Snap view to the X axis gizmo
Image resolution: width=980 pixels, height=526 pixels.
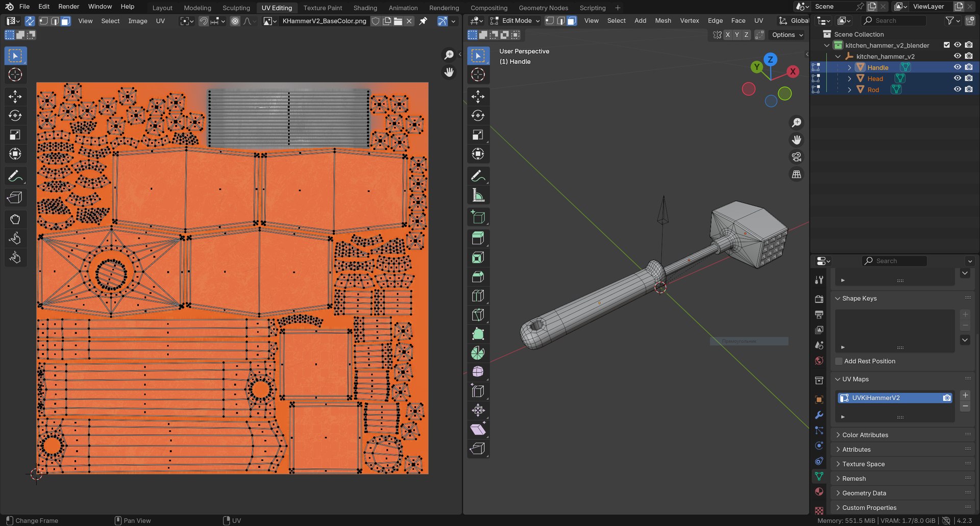click(793, 71)
